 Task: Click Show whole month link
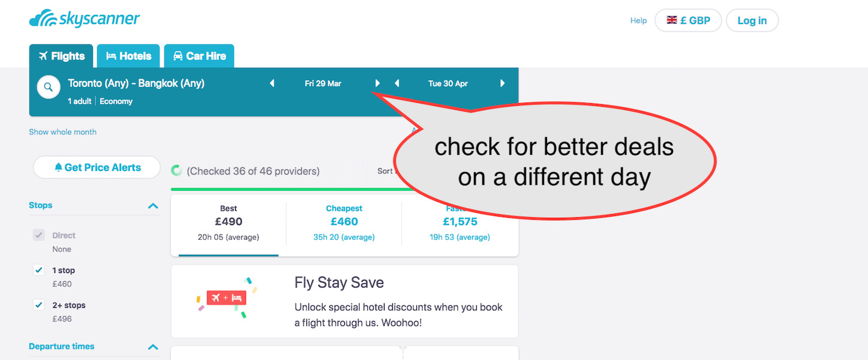coord(62,132)
